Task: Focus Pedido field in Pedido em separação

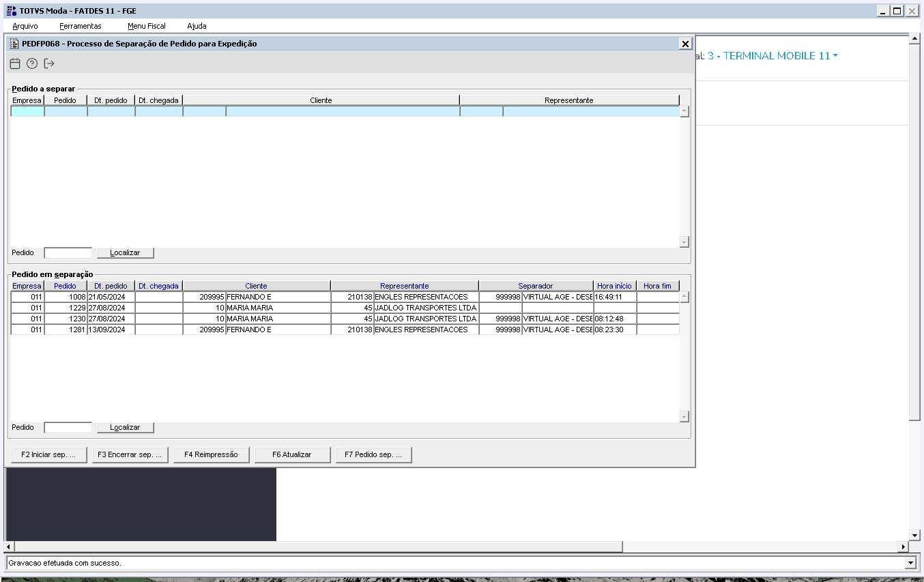Action: [x=68, y=427]
